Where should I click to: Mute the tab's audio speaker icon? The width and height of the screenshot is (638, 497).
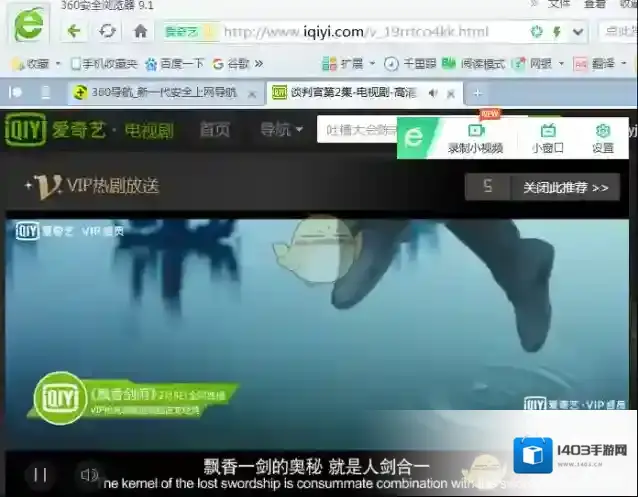point(433,94)
